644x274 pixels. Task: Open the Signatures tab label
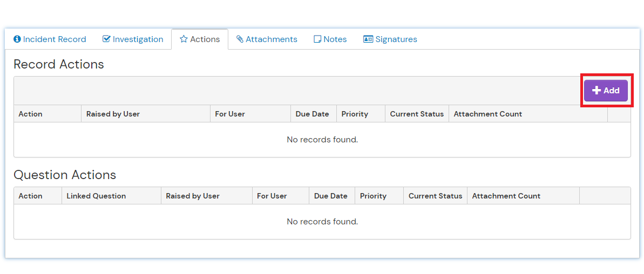pyautogui.click(x=396, y=39)
